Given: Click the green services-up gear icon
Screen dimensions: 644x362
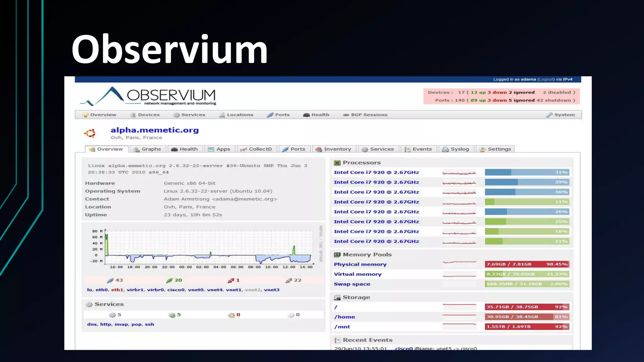Looking at the screenshot, I should coord(172,315).
